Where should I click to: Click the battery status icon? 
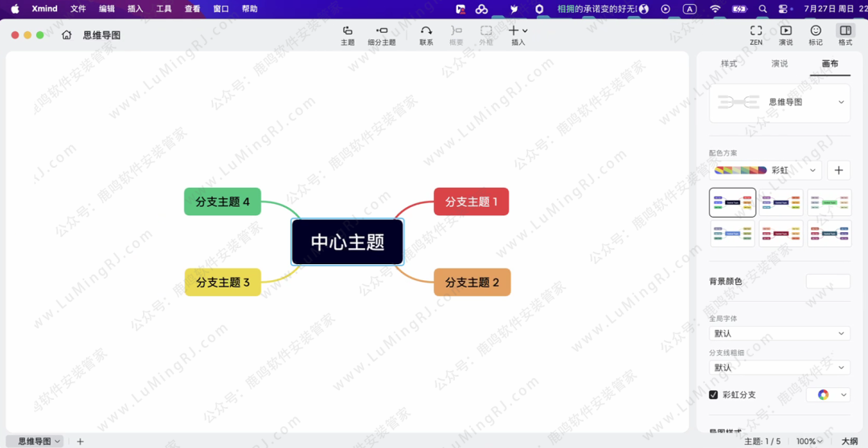[x=739, y=9]
